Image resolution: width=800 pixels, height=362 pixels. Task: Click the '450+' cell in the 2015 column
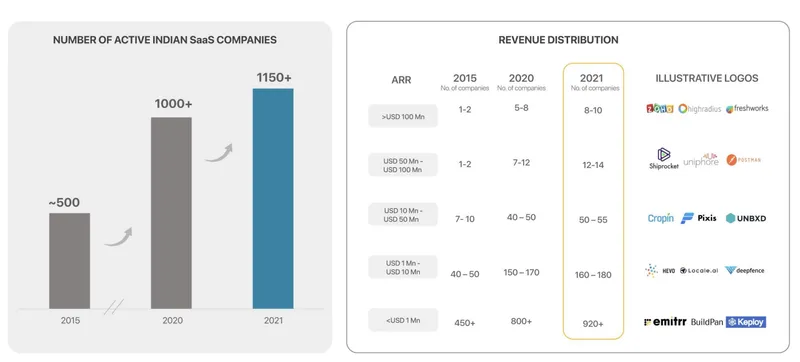click(x=465, y=323)
